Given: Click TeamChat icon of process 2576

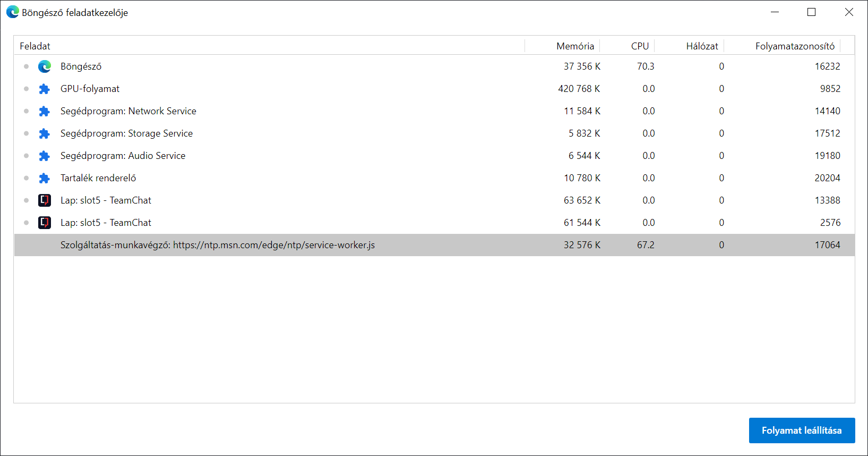Looking at the screenshot, I should (x=45, y=223).
